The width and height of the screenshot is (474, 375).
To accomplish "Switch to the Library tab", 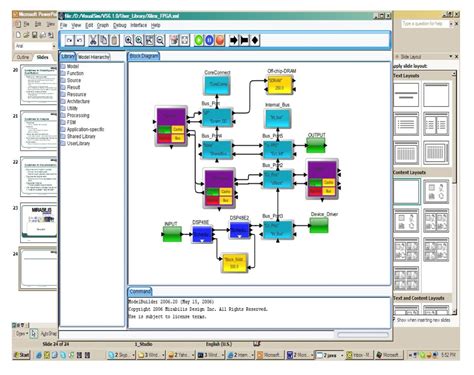I will [68, 56].
